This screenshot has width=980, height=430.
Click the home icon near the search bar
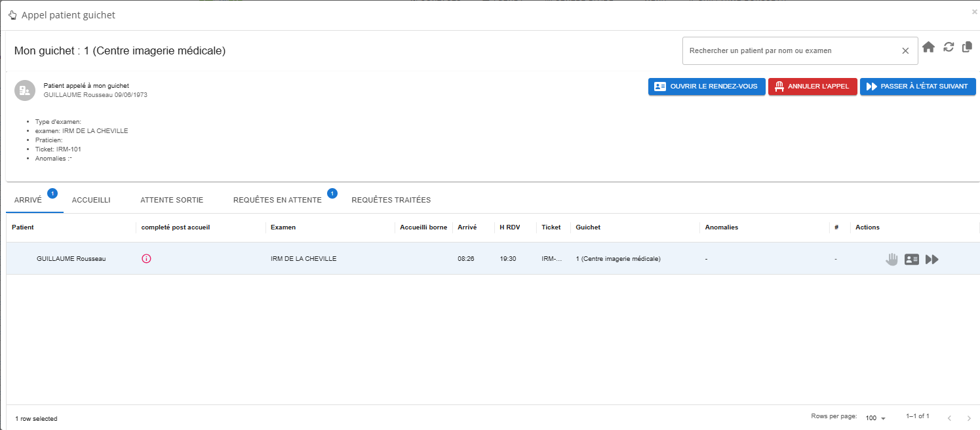point(929,47)
